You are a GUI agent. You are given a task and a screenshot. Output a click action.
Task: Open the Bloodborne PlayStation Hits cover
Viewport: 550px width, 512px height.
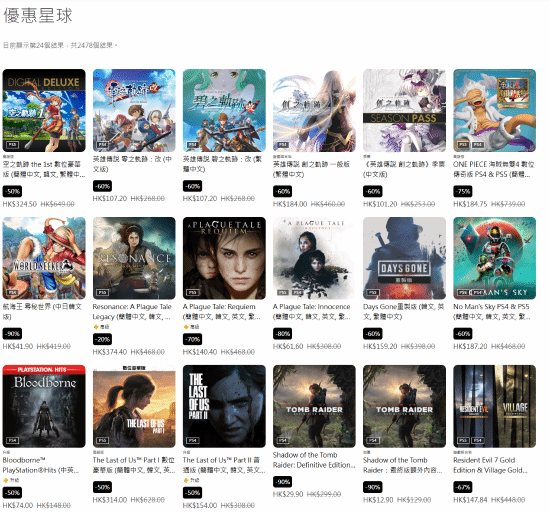[x=44, y=406]
